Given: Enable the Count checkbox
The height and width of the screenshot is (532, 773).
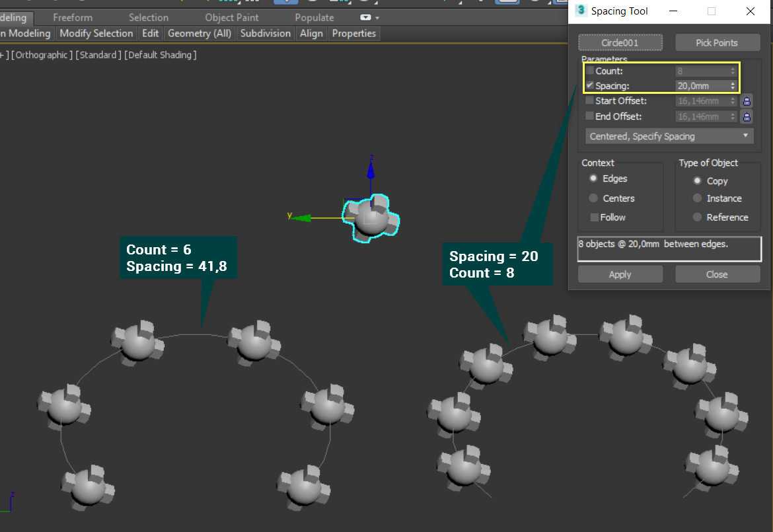Looking at the screenshot, I should tap(590, 71).
